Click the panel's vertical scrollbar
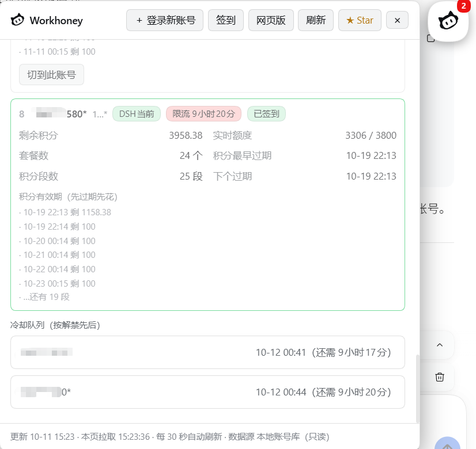This screenshot has height=449, width=476. click(x=418, y=389)
